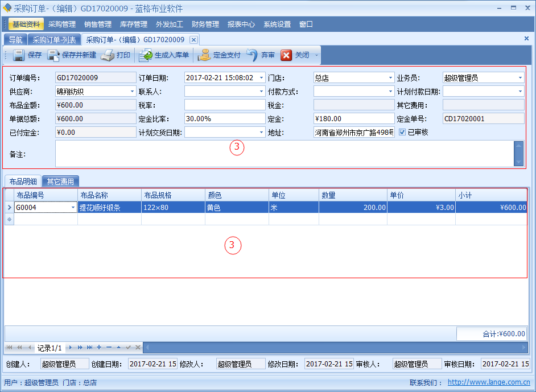Image resolution: width=536 pixels, height=392 pixels.
Task: Print the order with 打印
Action: coord(116,55)
